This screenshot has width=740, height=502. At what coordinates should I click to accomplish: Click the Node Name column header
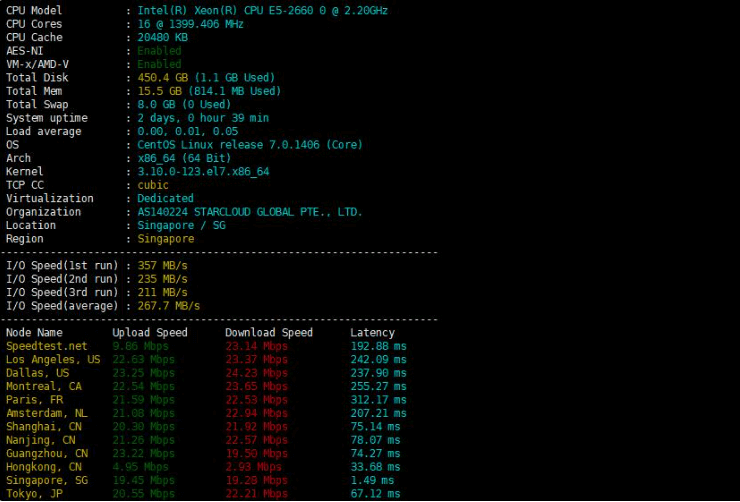34,333
